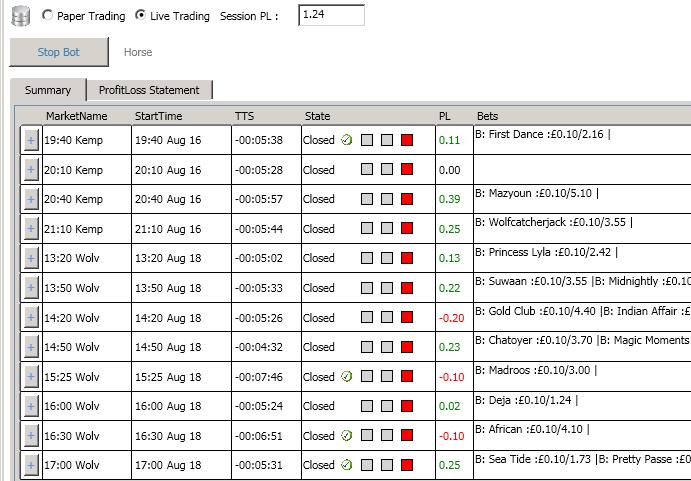
Task: Click the Wolfcatcherjack bet entry
Action: tap(554, 222)
